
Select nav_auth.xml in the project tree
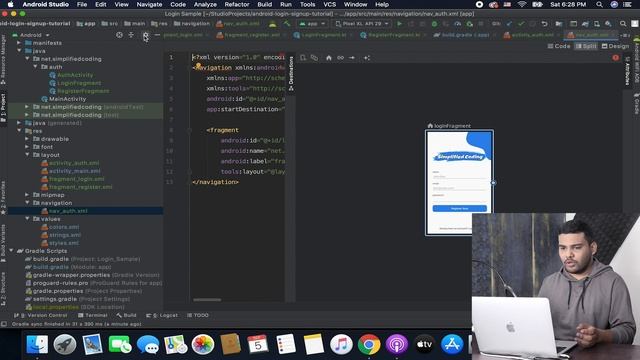tap(68, 211)
